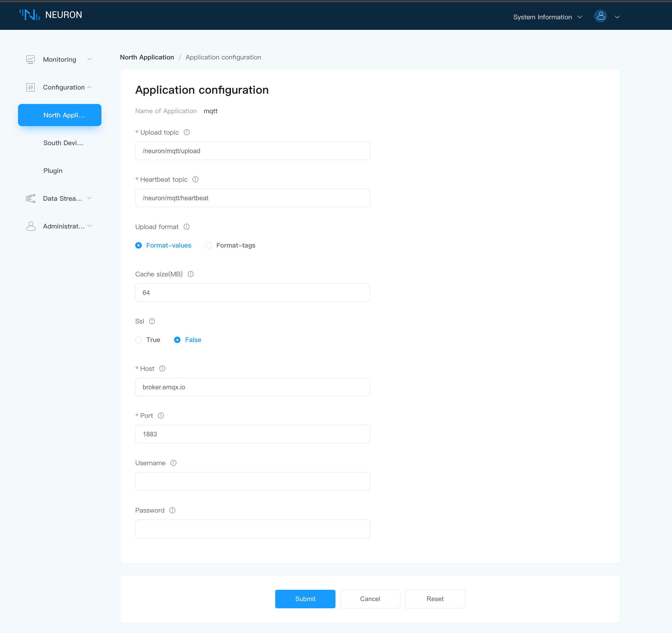Open the South Devices menu item
672x633 pixels.
tap(63, 143)
